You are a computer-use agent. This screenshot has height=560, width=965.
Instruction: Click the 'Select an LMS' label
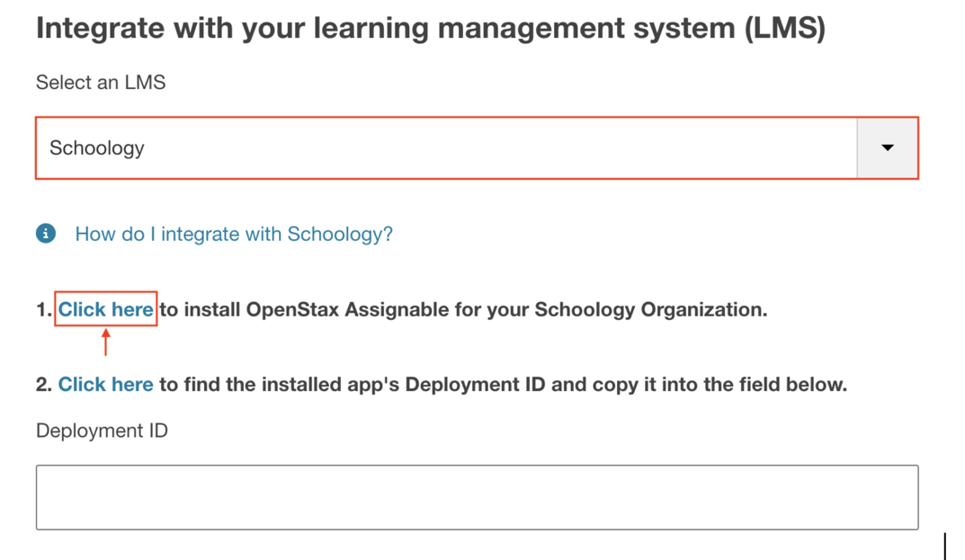pos(100,82)
